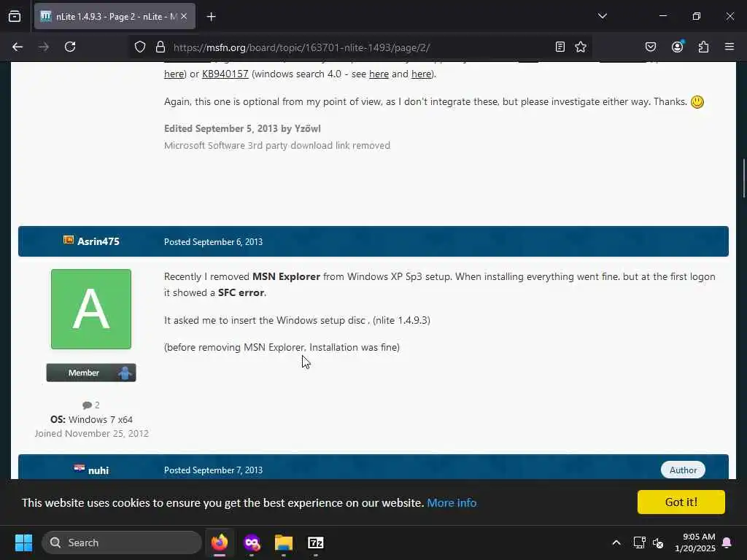The width and height of the screenshot is (747, 560).
Task: Click the Member rank badge
Action: click(91, 373)
